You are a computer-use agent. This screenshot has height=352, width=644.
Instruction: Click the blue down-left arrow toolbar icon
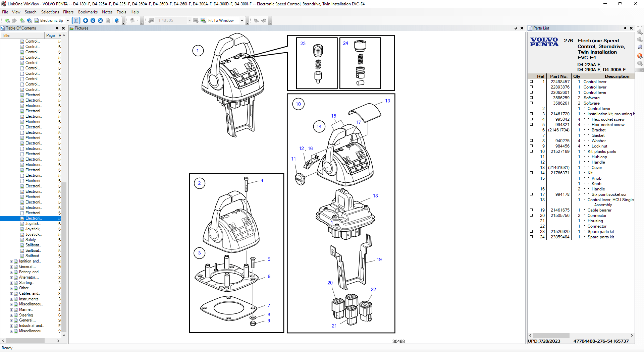point(93,20)
